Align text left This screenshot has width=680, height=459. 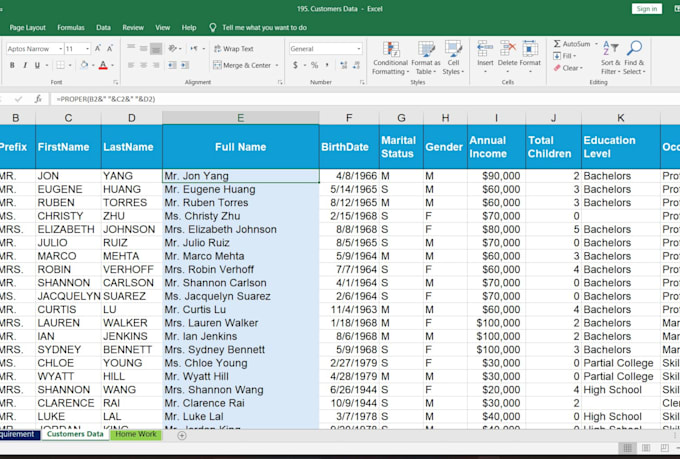131,65
